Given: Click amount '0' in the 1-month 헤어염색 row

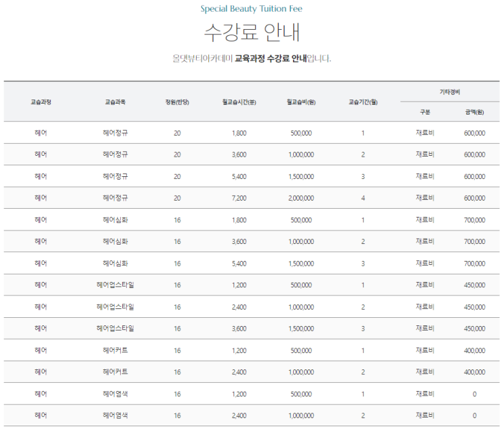Looking at the screenshot, I should click(474, 394).
